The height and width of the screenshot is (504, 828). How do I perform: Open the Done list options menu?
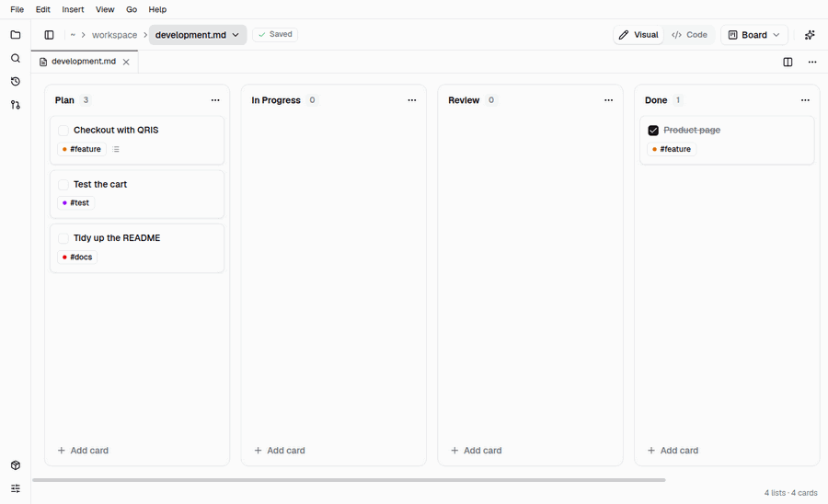(805, 100)
